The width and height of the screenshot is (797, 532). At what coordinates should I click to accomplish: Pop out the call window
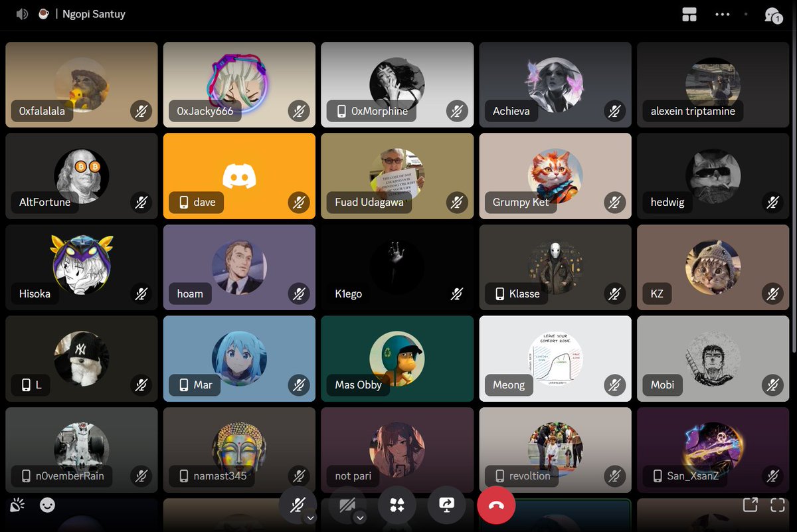pos(750,505)
